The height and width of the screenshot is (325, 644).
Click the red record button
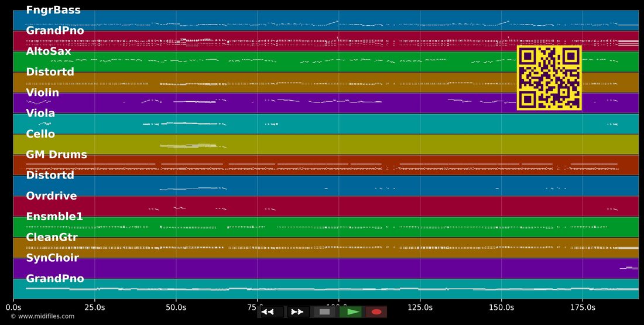coord(376,312)
